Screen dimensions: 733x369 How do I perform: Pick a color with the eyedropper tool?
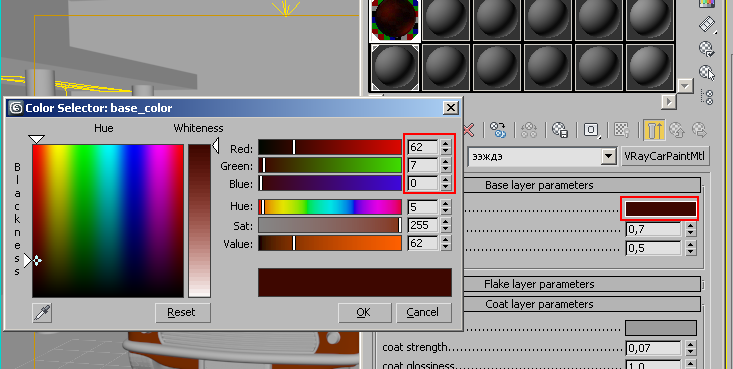[x=42, y=313]
